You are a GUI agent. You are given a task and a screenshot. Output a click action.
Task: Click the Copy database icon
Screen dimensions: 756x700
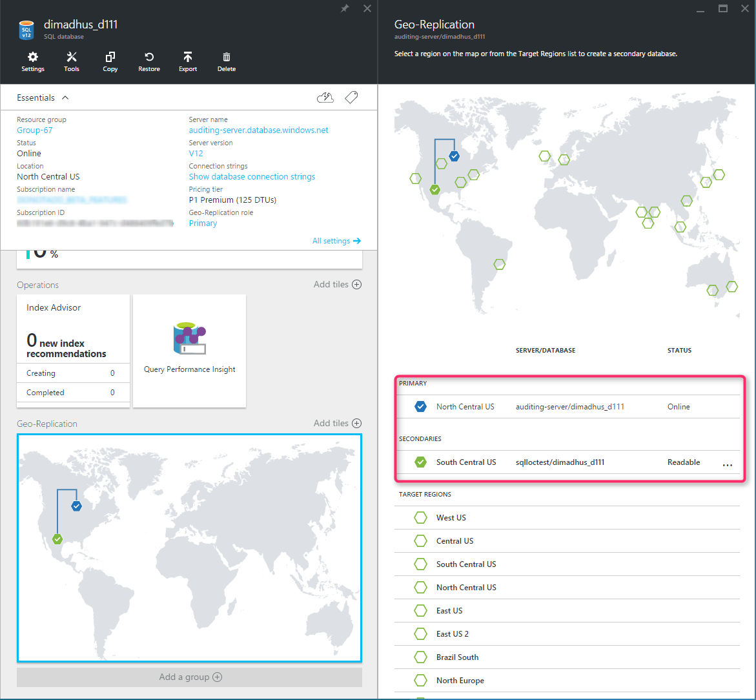[110, 58]
